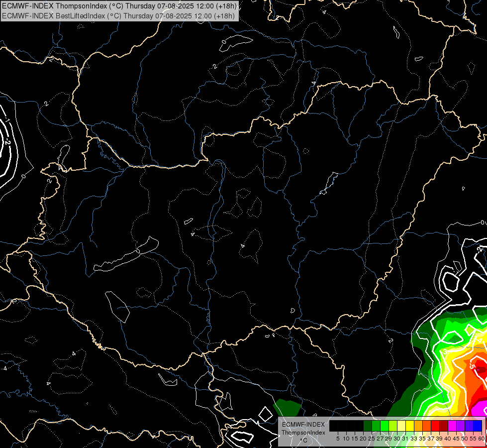
Task: Click the magenta 40-45 legend swatch
Action: [452, 426]
